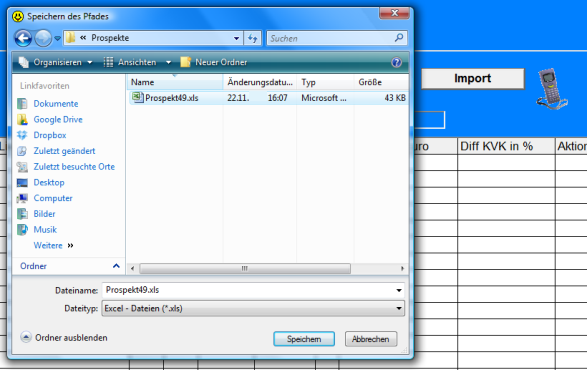Click the Abbrechen button

pos(371,339)
